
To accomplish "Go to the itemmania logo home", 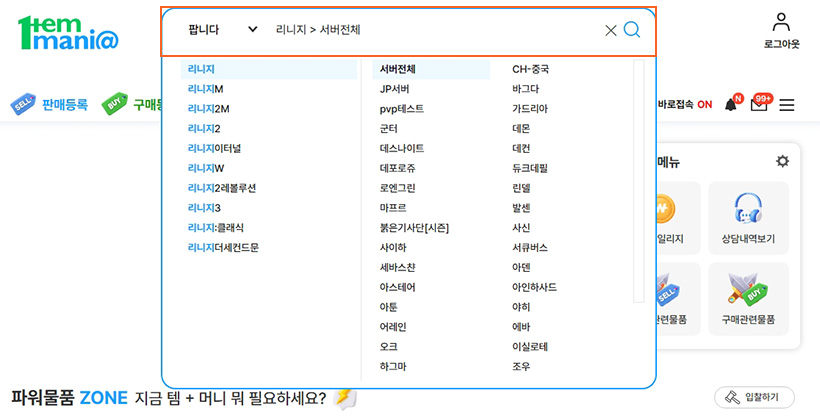I will click(68, 33).
